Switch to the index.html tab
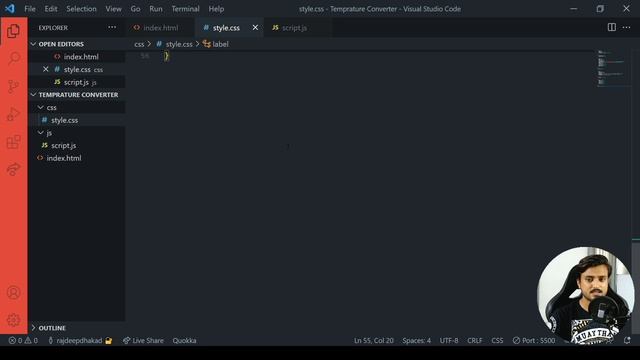The height and width of the screenshot is (360, 640). pos(161,28)
